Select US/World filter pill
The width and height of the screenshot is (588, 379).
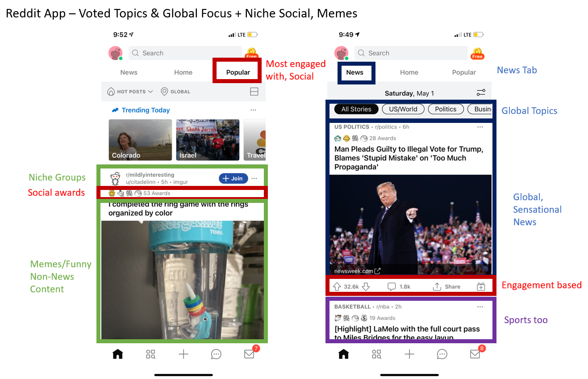point(403,109)
